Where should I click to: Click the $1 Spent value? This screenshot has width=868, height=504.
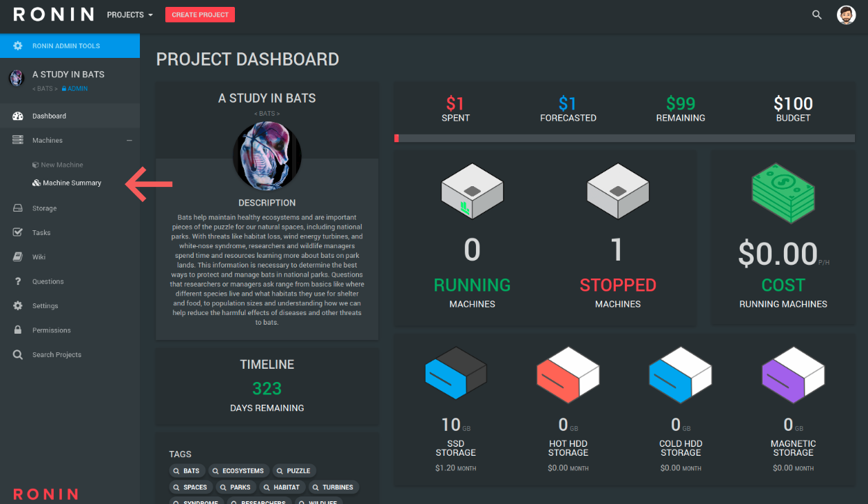455,103
